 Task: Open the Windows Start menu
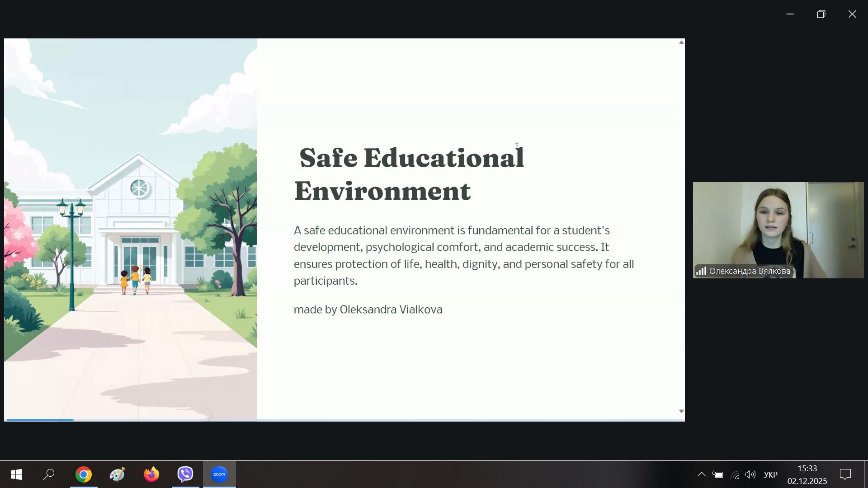[16, 474]
